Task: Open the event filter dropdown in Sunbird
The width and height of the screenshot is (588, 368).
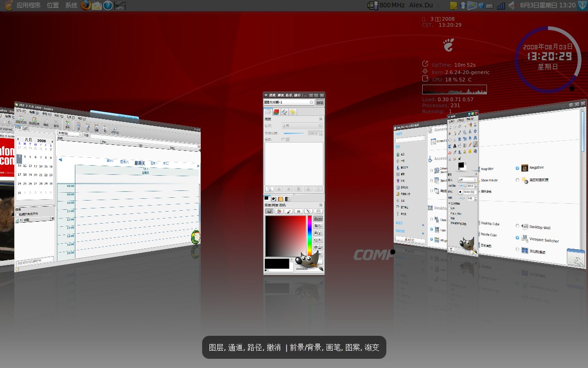Action: (x=70, y=134)
